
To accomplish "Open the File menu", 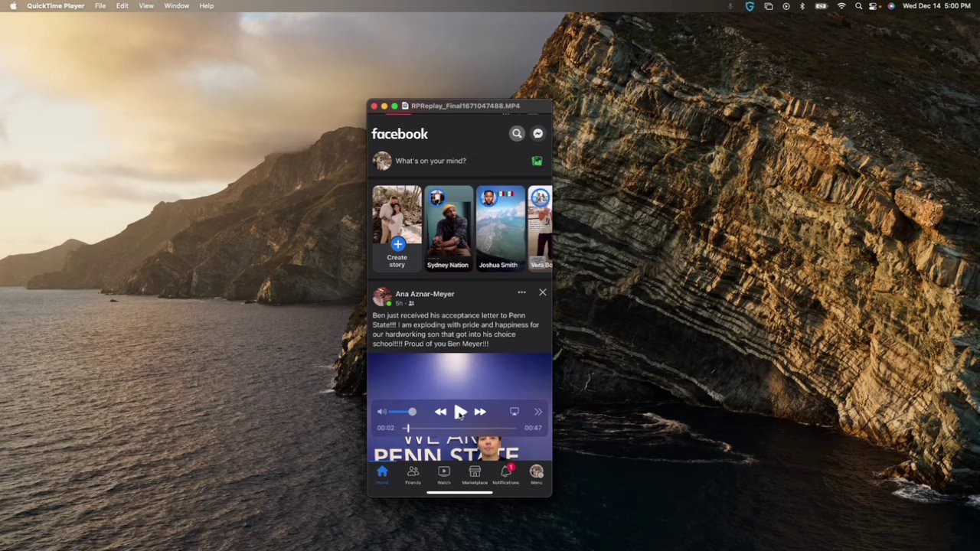I will pyautogui.click(x=100, y=6).
